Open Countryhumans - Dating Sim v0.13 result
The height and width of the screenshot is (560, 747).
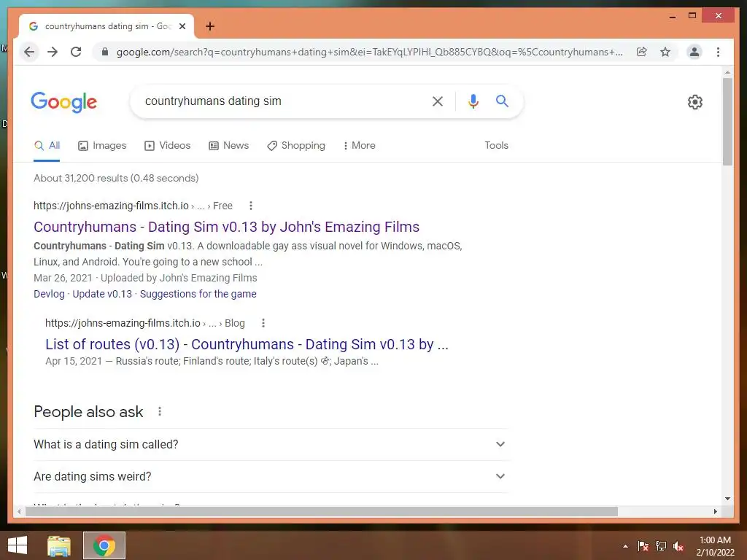point(226,227)
